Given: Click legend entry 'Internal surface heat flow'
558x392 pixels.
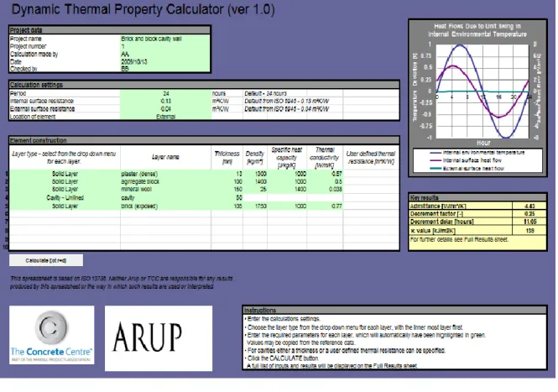Looking at the screenshot, I should point(467,160).
